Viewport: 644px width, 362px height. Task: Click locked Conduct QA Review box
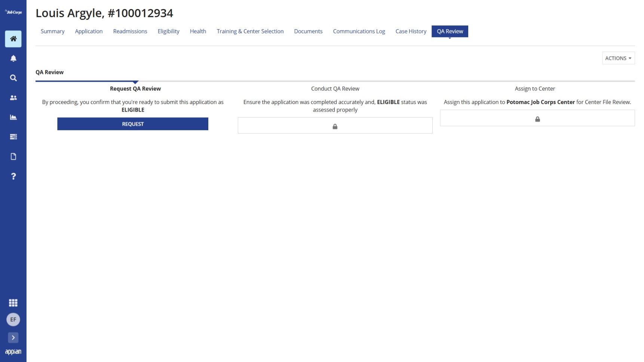point(335,125)
